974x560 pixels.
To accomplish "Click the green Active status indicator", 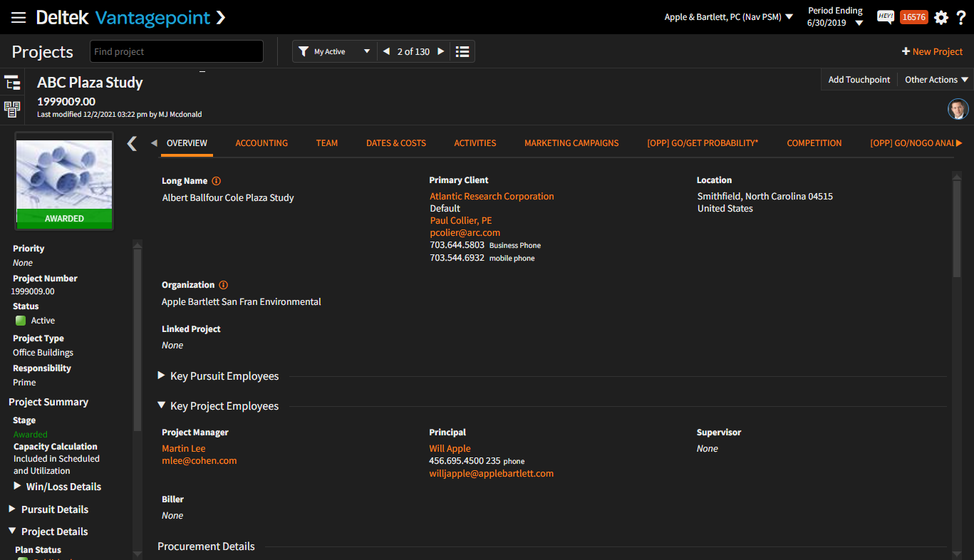I will pyautogui.click(x=21, y=321).
